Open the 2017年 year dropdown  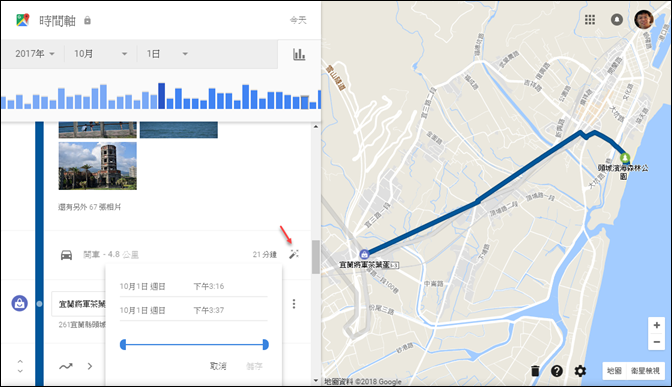click(x=34, y=54)
